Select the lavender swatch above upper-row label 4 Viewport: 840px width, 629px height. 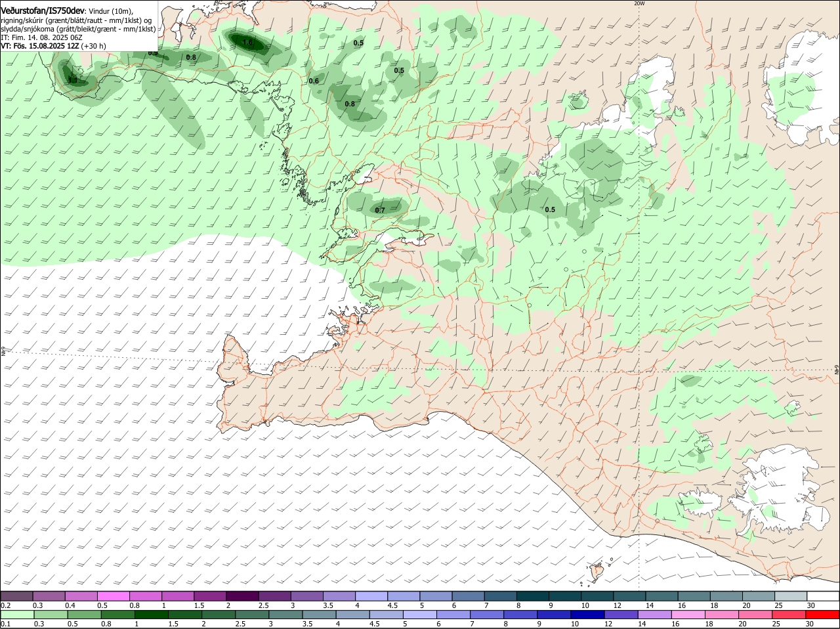(x=372, y=596)
